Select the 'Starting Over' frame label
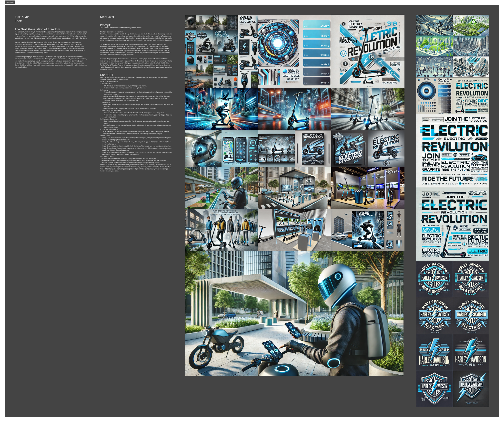The image size is (504, 422). (x=10, y=2)
